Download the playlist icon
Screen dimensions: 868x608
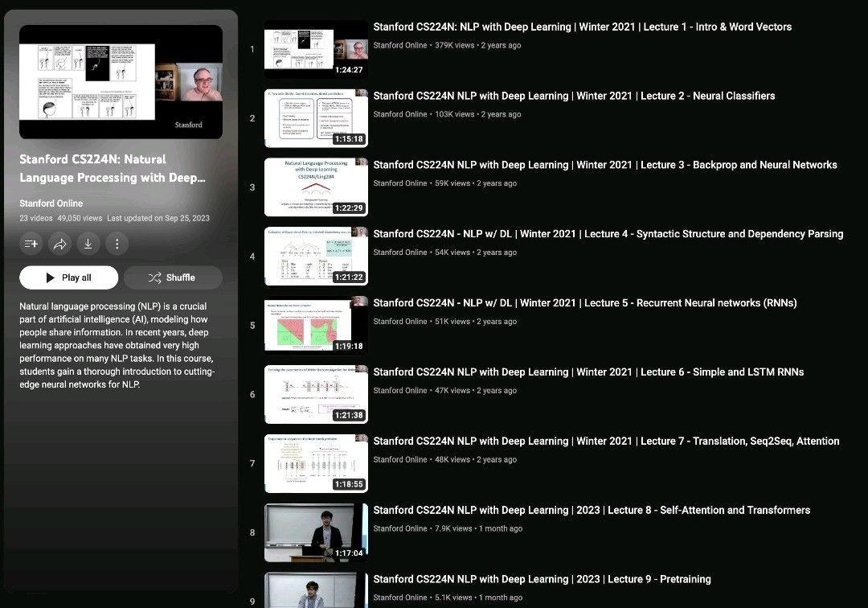pos(88,244)
